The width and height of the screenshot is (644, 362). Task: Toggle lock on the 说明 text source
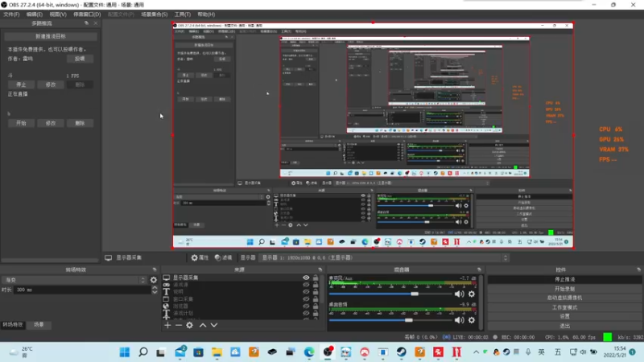pos(316,292)
